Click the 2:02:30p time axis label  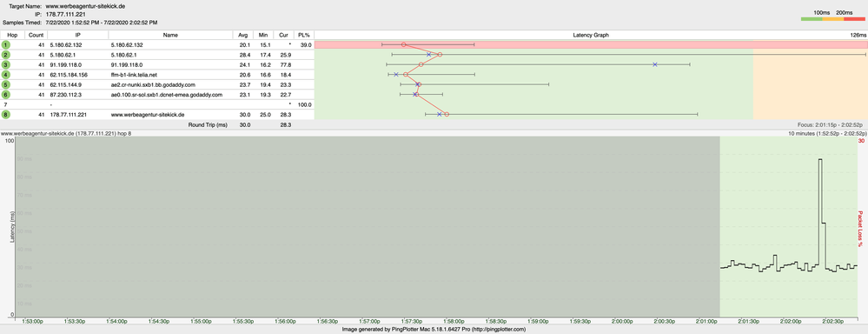coord(833,321)
